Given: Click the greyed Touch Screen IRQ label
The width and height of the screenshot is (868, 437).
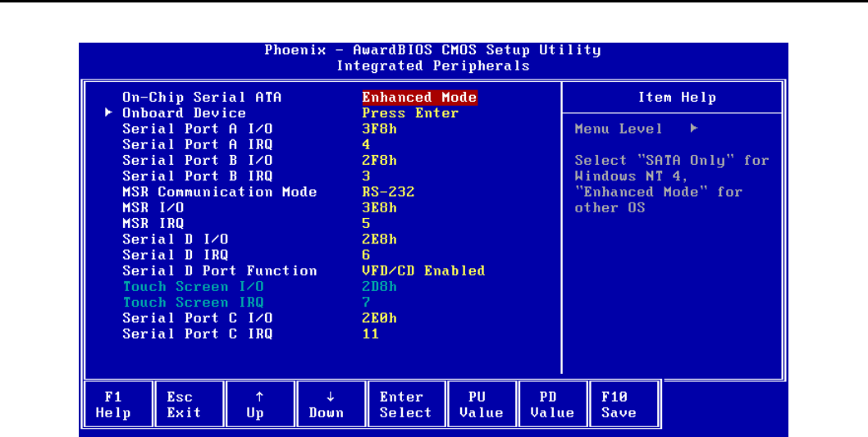Looking at the screenshot, I should pos(193,303).
